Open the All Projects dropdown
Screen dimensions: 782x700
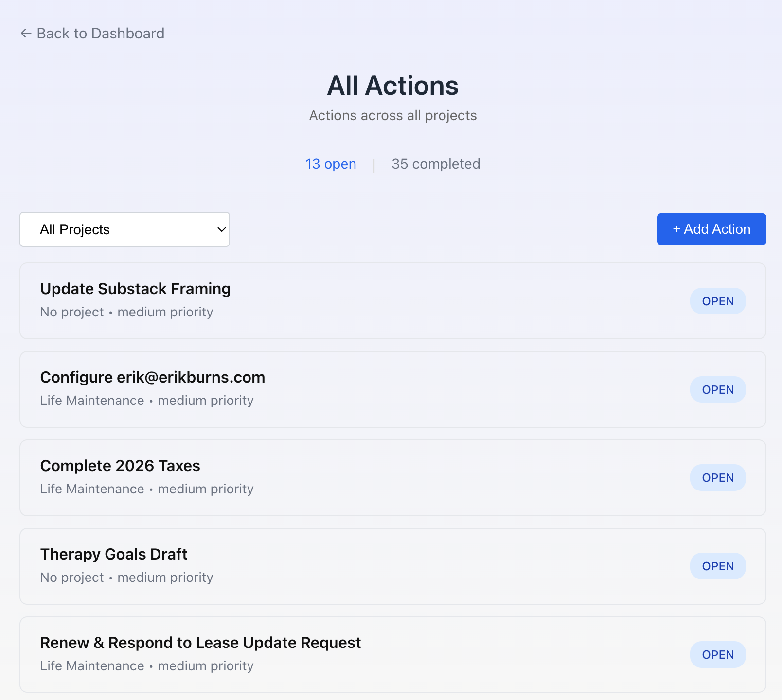(124, 229)
